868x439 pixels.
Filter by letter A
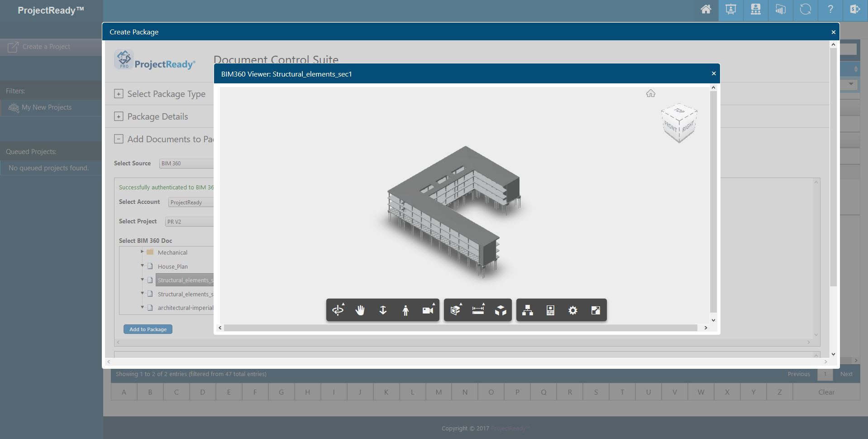[x=124, y=392]
